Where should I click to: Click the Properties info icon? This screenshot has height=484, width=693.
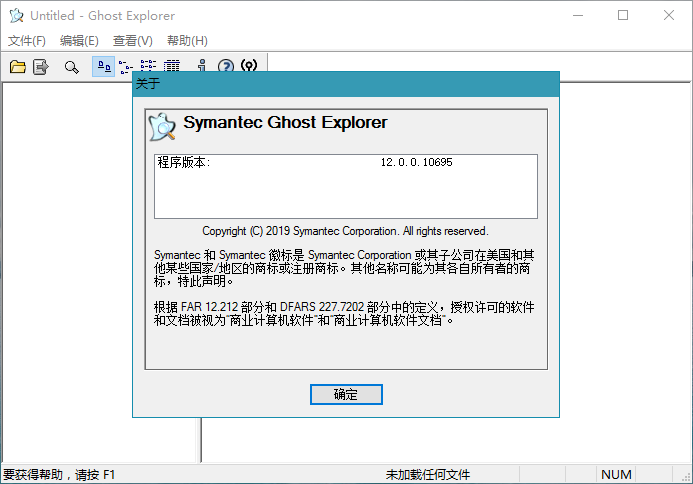click(202, 67)
